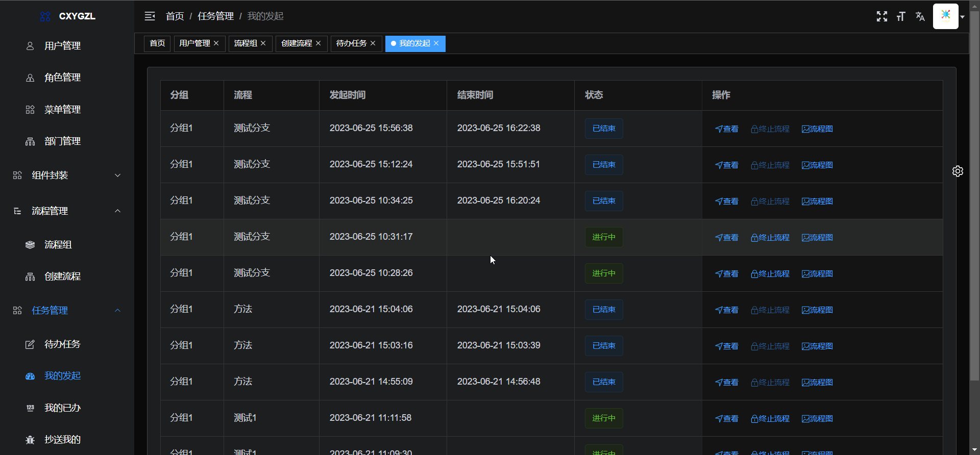Expand the 组件封装 sidebar group
This screenshot has width=980, height=455.
pyautogui.click(x=67, y=175)
